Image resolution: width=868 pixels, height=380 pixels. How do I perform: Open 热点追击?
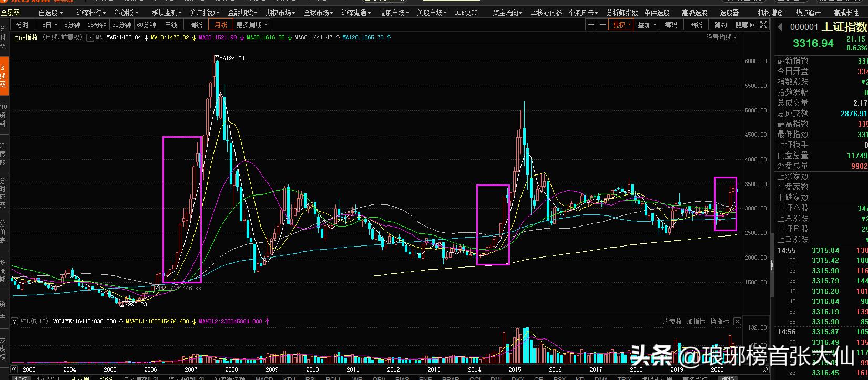point(808,12)
